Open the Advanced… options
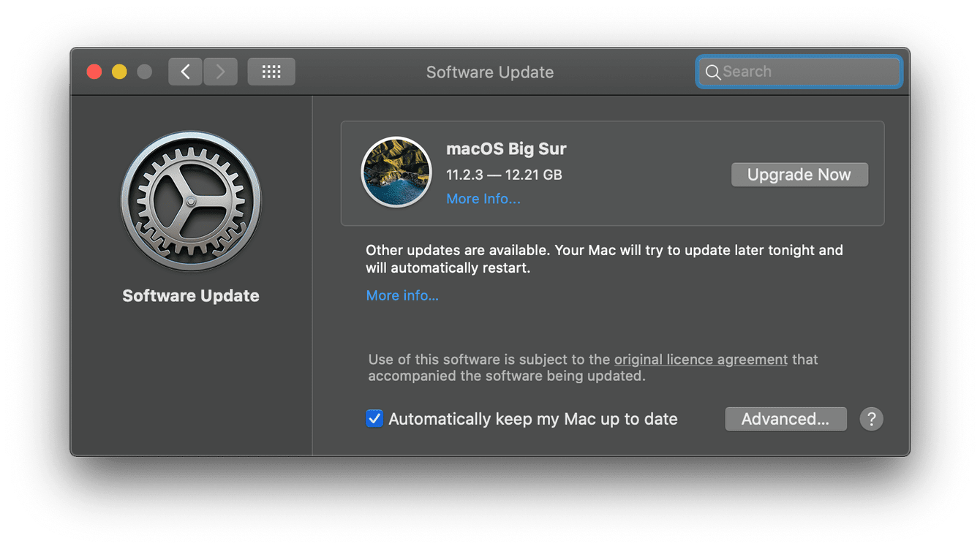Screen dimensions: 980x549 coord(785,419)
